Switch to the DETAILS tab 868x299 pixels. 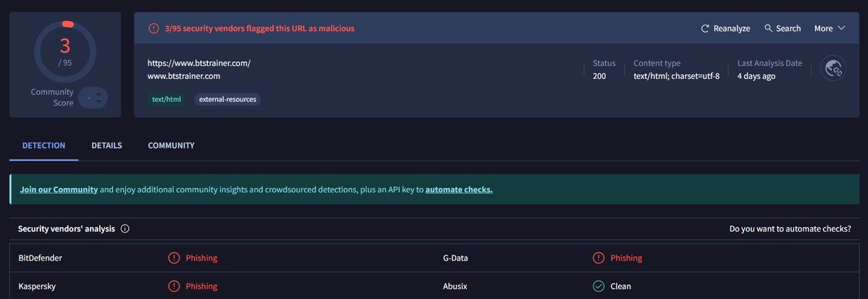tap(107, 146)
